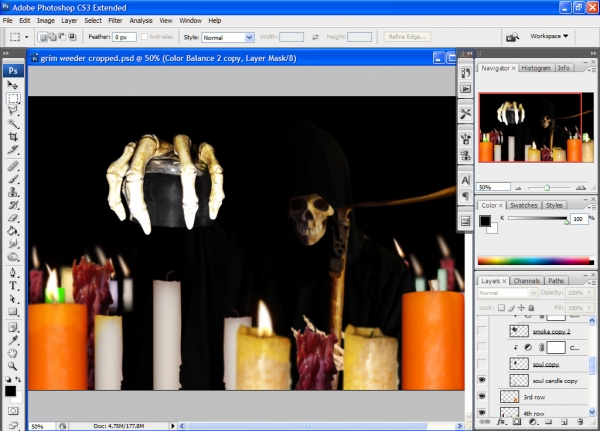Add a layer mask button
Viewport: 600px width, 431px height.
(517, 422)
